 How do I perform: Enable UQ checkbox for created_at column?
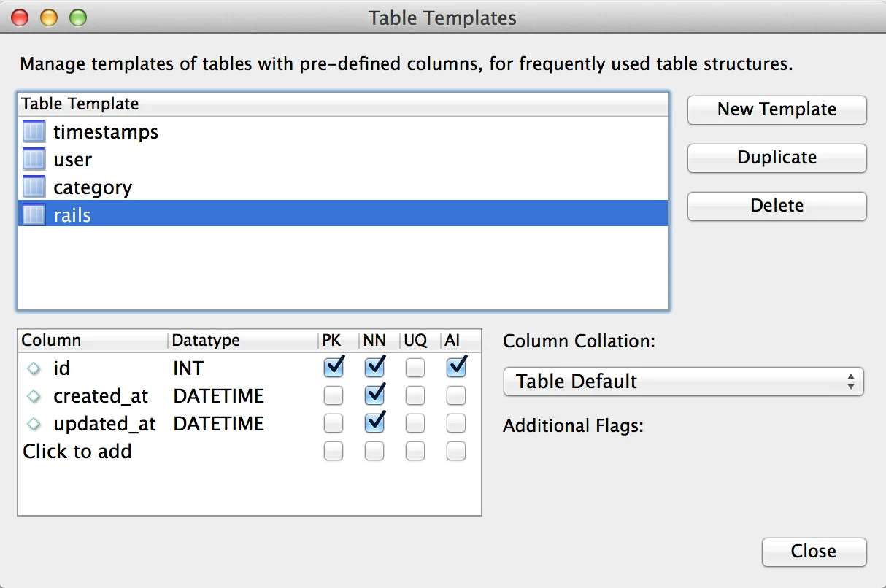pos(415,396)
